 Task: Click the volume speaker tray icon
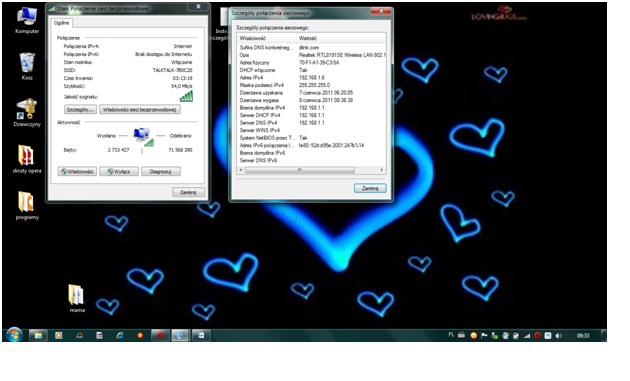(x=558, y=336)
